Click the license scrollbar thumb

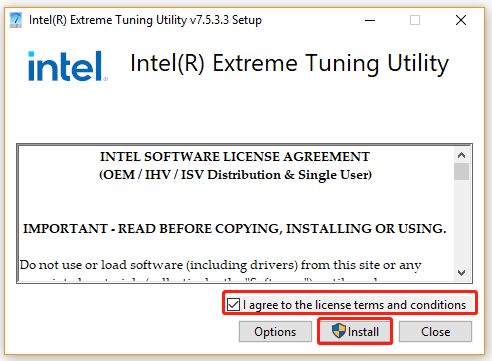tap(461, 171)
